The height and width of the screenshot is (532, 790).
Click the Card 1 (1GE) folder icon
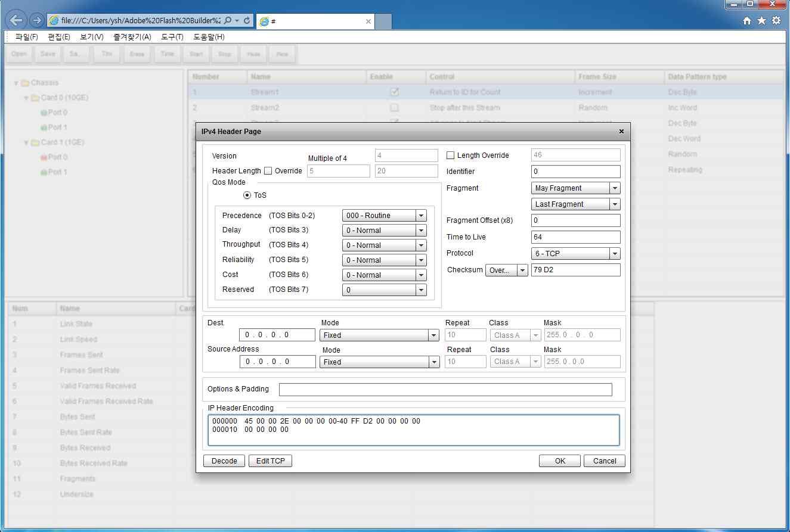coord(35,142)
